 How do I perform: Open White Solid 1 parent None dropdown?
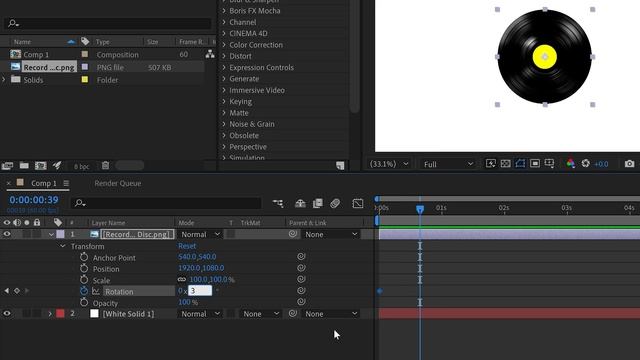coord(331,314)
